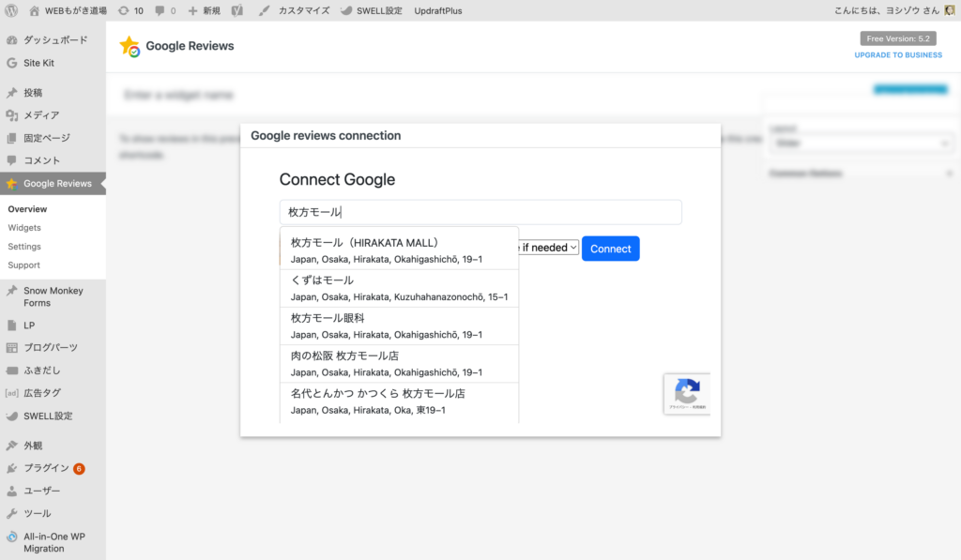Click the ad icon beside 広告タグ
The height and width of the screenshot is (560, 961).
(11, 393)
